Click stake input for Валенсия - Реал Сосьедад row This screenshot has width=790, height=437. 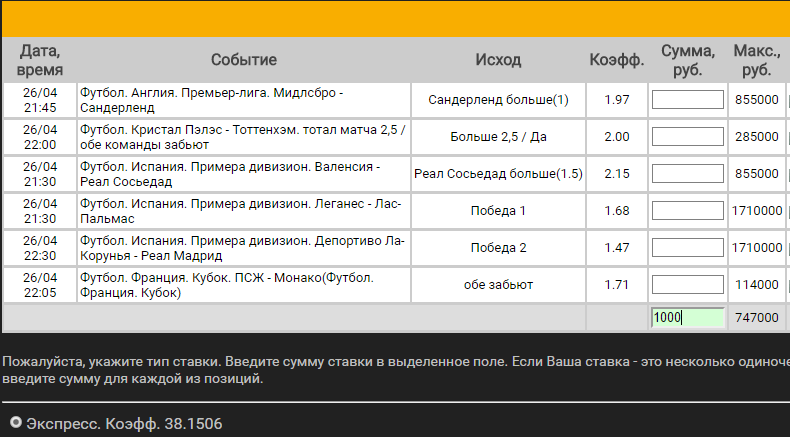687,174
